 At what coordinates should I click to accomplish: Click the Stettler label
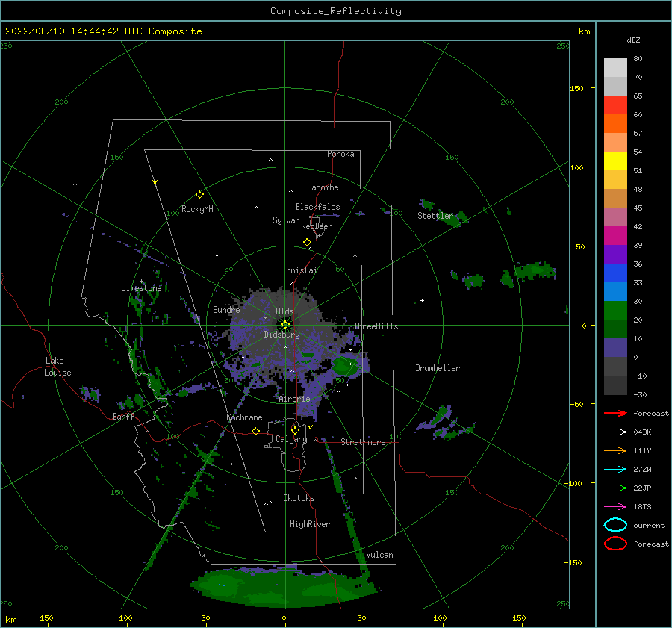tap(435, 216)
